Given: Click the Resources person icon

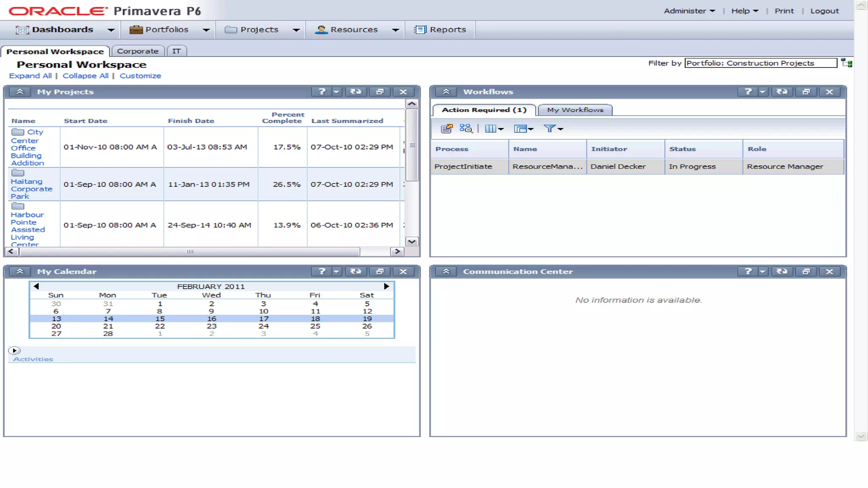Looking at the screenshot, I should tap(321, 29).
